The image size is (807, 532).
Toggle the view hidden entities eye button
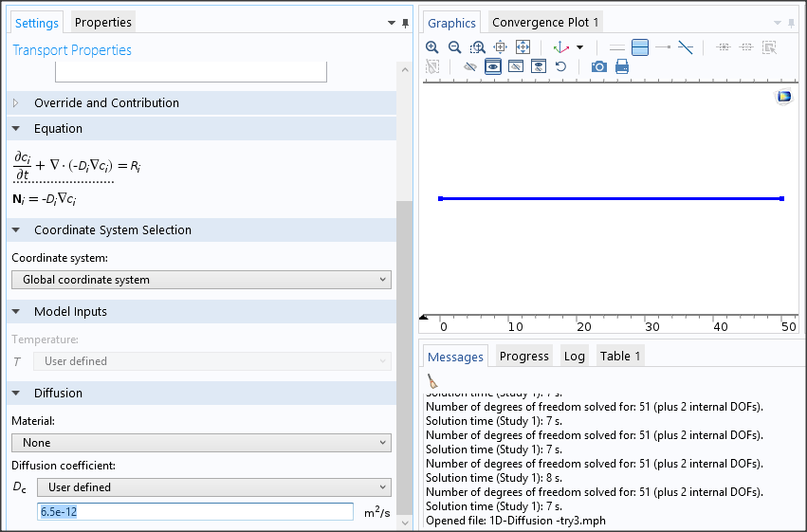click(493, 66)
